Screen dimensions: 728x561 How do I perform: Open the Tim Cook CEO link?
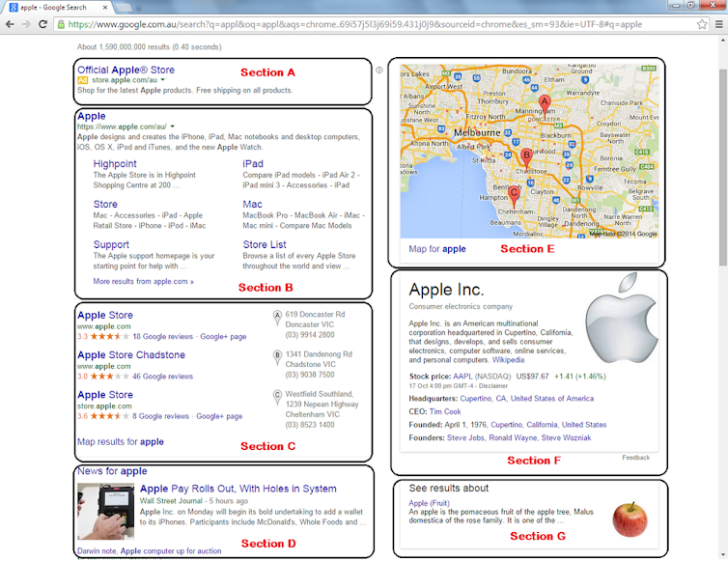click(445, 412)
